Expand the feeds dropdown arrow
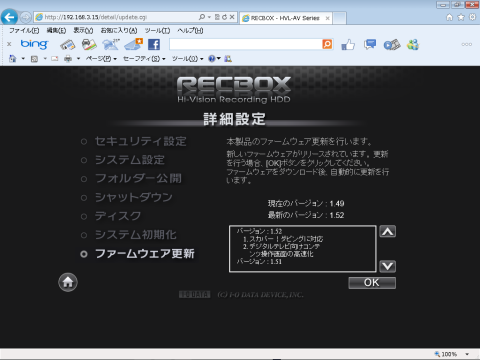Image resolution: width=480 pixels, height=360 pixels. pos(45,59)
